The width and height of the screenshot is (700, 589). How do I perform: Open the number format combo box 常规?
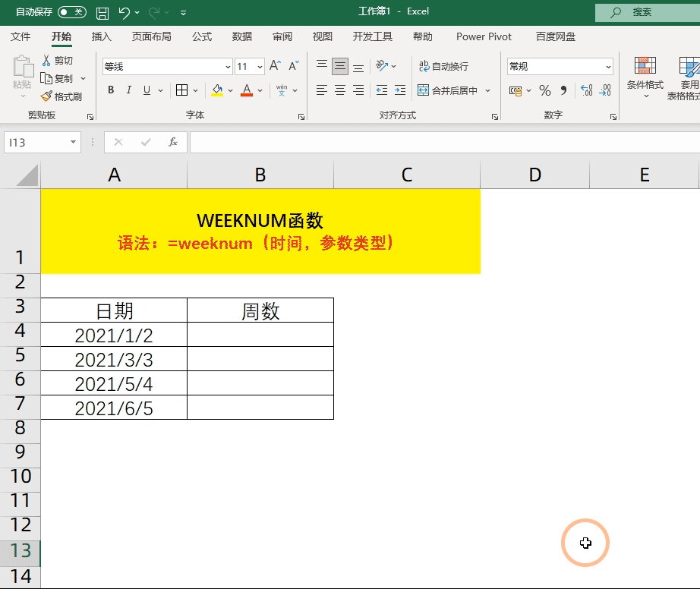coord(560,67)
